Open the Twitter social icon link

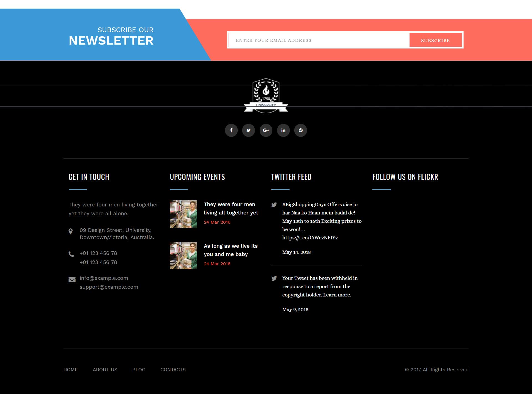(x=249, y=130)
